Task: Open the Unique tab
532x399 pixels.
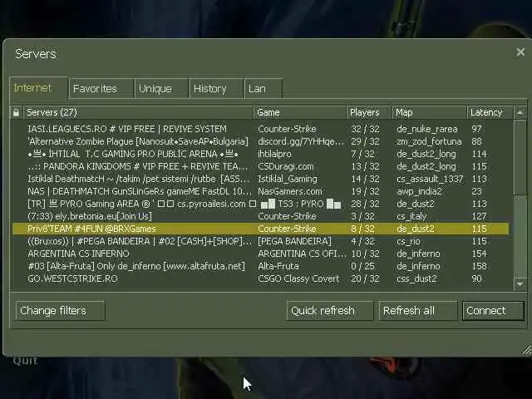Action: 161,89
